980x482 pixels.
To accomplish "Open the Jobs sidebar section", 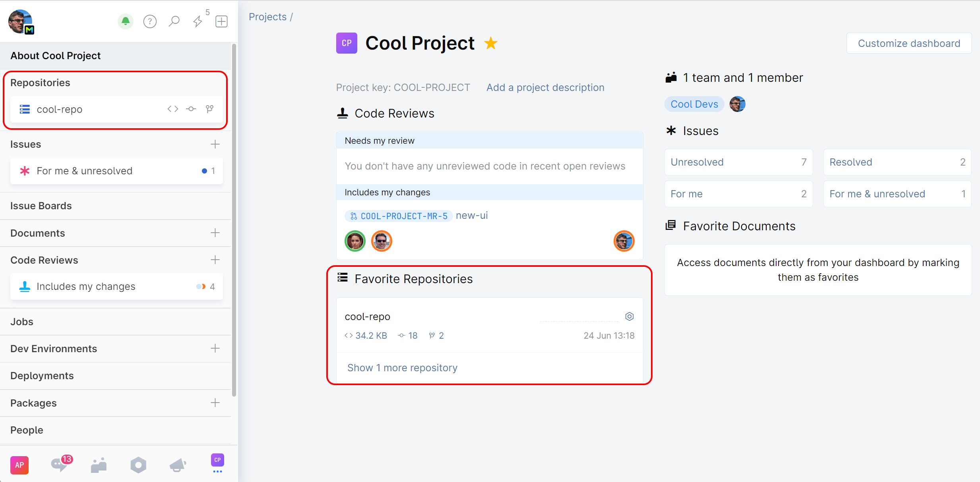I will (x=22, y=322).
